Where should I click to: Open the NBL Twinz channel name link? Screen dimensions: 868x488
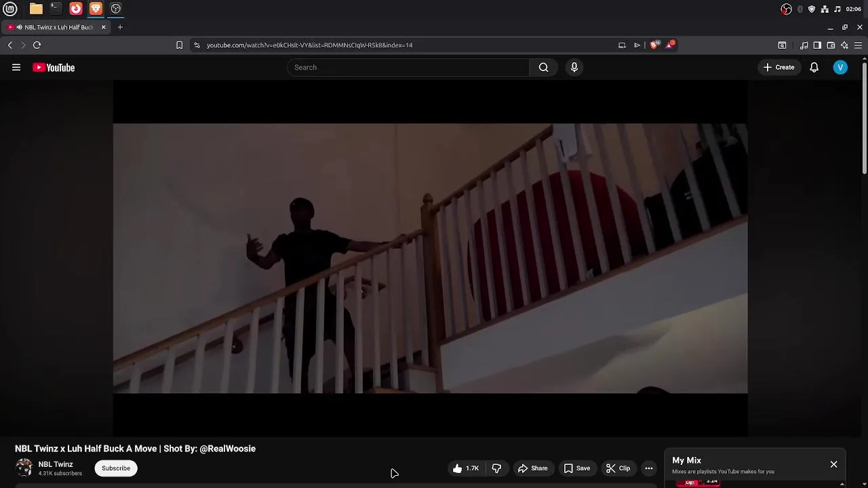coord(56,464)
